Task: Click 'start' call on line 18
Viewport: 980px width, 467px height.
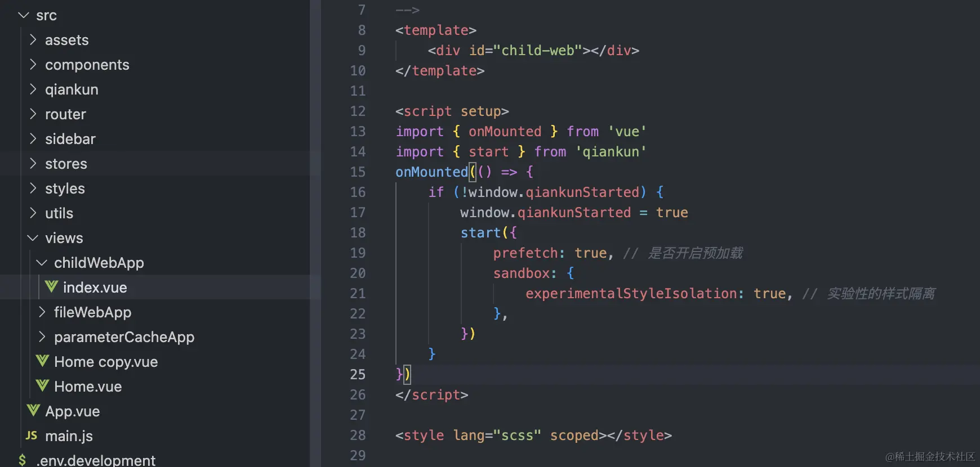Action: [x=480, y=233]
